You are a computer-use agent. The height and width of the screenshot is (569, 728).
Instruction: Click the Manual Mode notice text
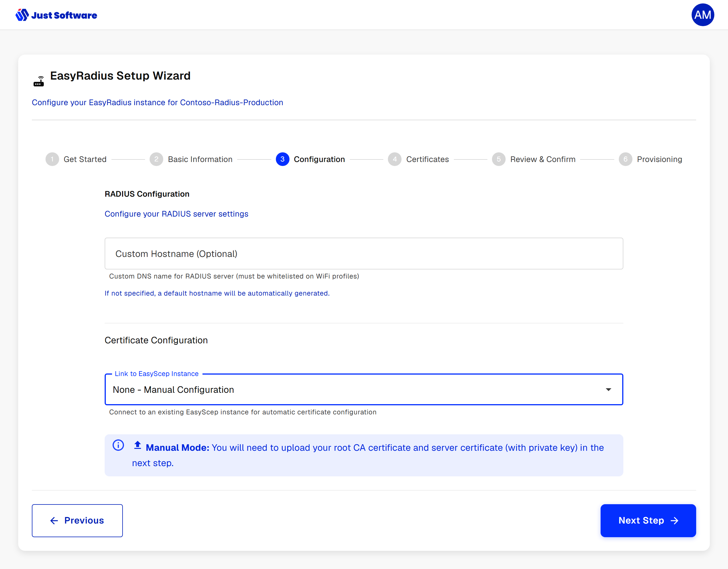(x=368, y=455)
